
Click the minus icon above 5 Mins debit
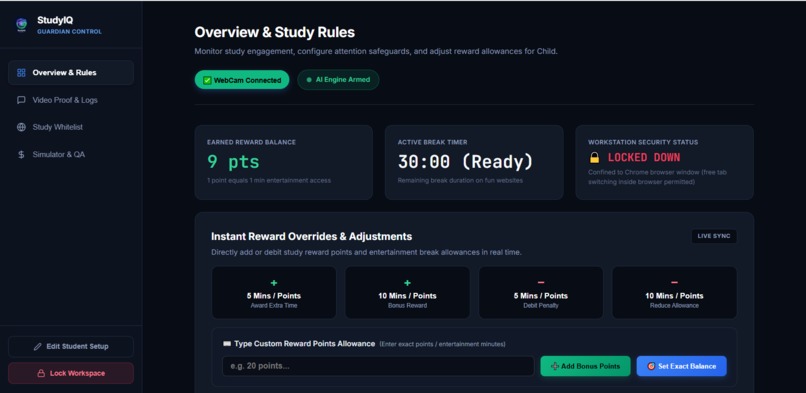(541, 283)
